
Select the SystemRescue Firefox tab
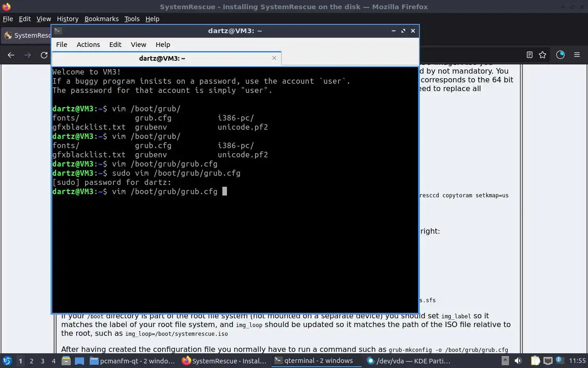pyautogui.click(x=27, y=35)
